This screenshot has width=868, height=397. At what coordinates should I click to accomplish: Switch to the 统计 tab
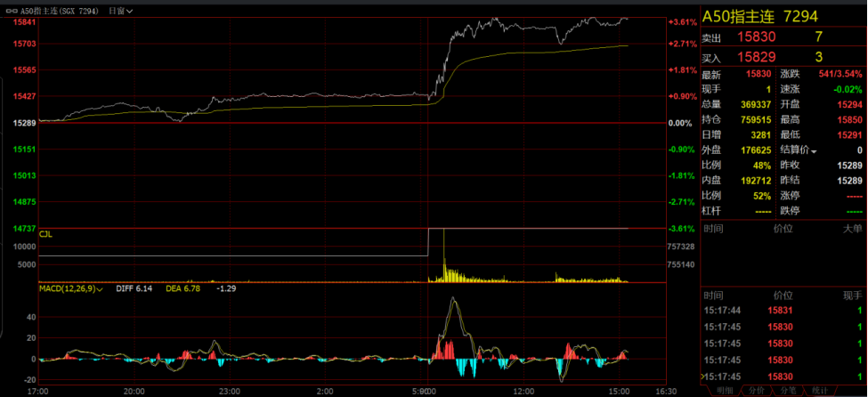click(x=820, y=391)
